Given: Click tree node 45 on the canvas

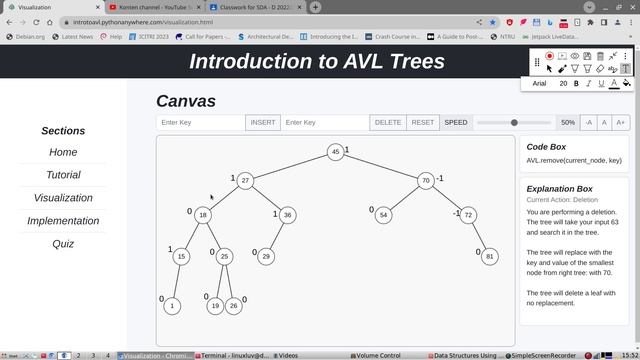Looking at the screenshot, I should [336, 152].
